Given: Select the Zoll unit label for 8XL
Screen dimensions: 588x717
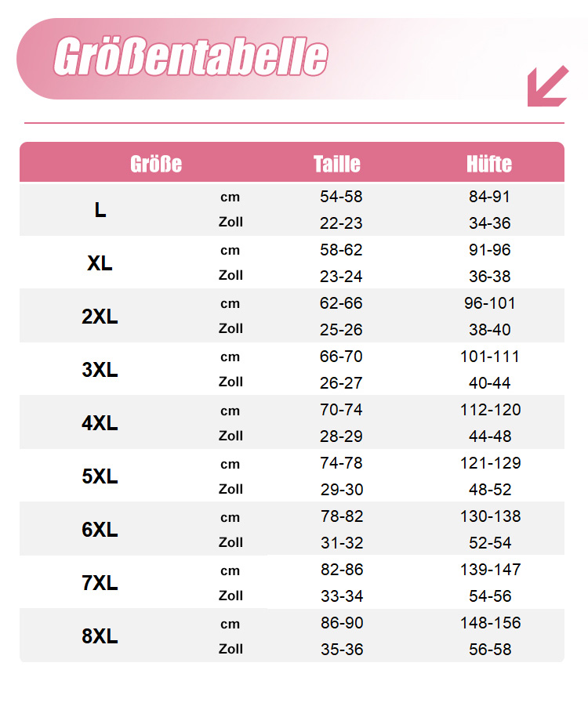Looking at the screenshot, I should tap(230, 649).
